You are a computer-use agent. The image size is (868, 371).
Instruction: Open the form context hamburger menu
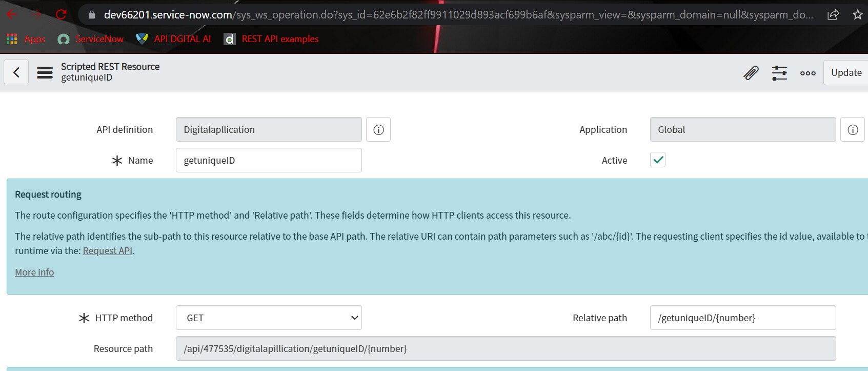45,72
